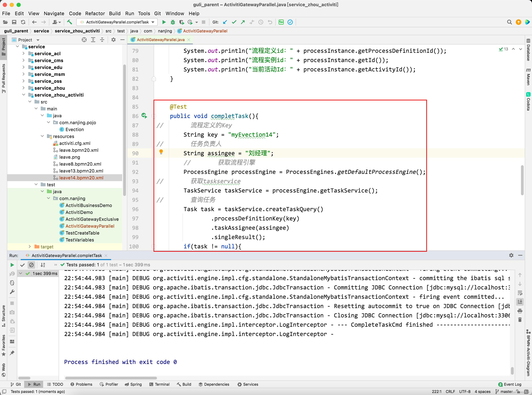Click the green Run button in toolbar

point(164,22)
